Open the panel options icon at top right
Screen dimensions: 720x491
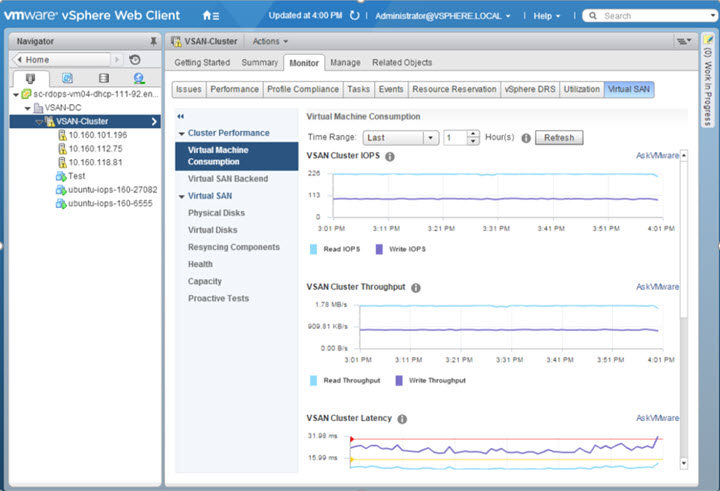coord(684,41)
